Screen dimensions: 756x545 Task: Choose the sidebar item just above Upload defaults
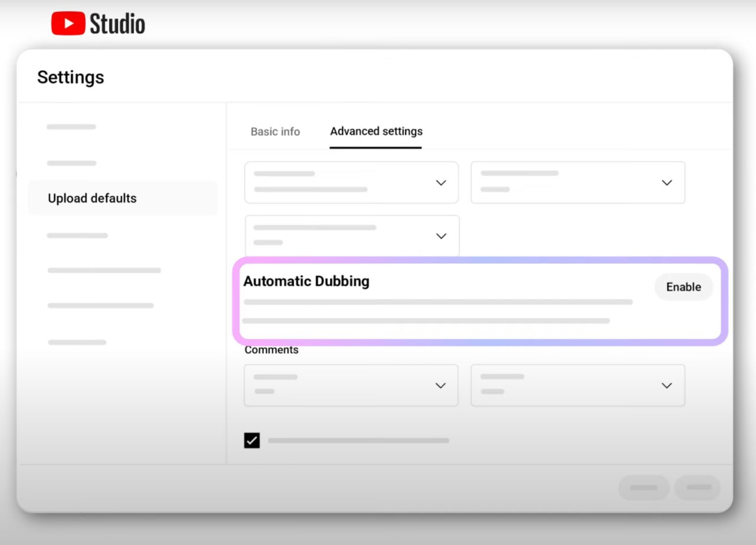coord(71,163)
